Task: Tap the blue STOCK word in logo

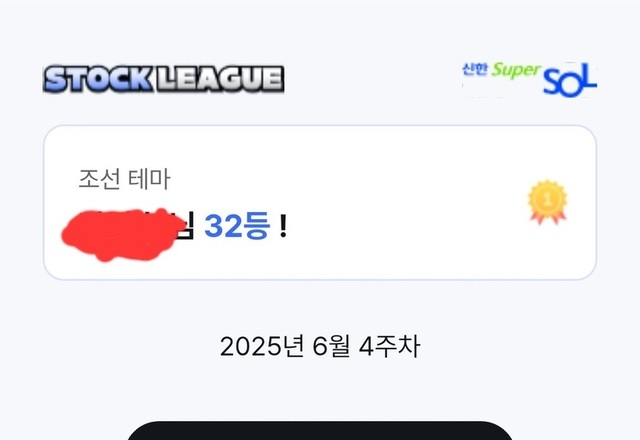Action: [98, 79]
